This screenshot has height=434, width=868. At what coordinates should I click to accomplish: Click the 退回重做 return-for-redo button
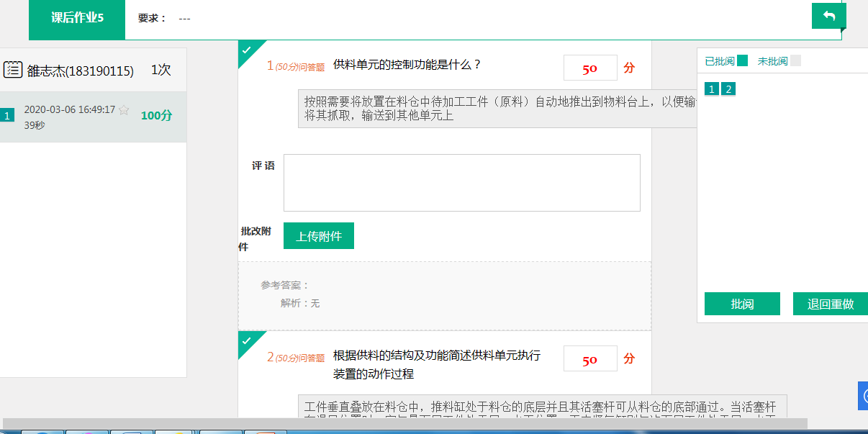coord(831,304)
